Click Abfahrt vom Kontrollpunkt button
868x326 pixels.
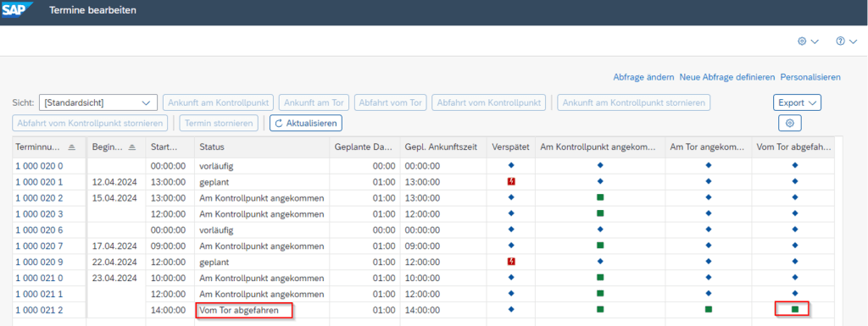click(489, 102)
